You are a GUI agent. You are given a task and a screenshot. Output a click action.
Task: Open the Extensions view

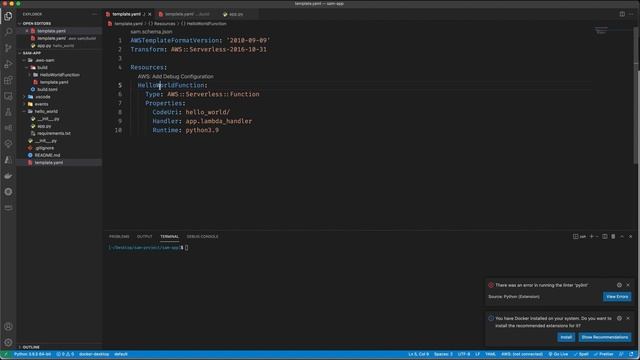click(x=8, y=80)
